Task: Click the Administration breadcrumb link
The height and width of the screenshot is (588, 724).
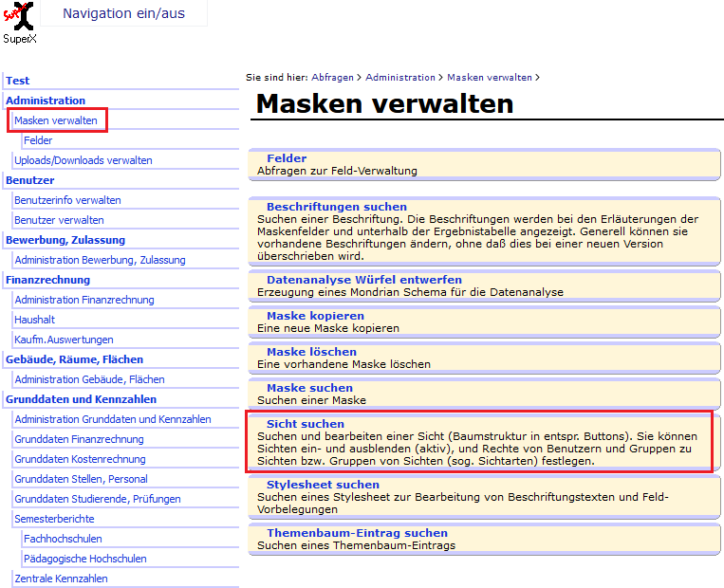Action: [x=400, y=78]
